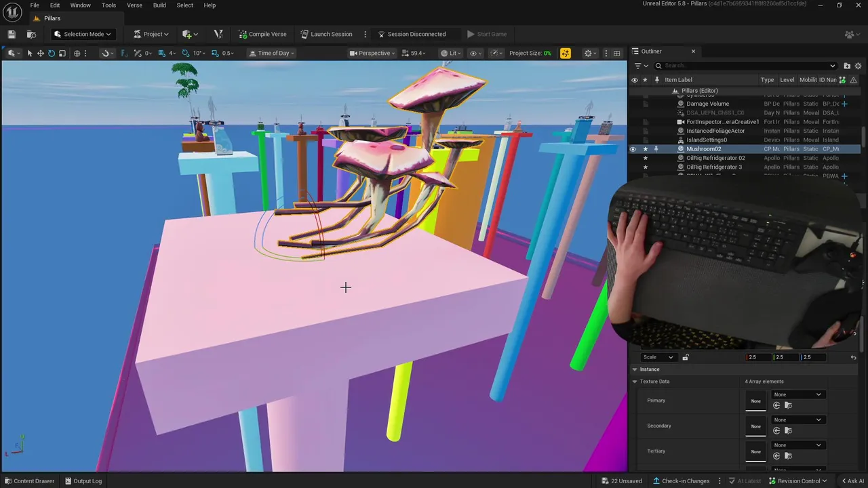Open the Scale transform type dropdown
Viewport: 868px width, 488px height.
pos(658,357)
